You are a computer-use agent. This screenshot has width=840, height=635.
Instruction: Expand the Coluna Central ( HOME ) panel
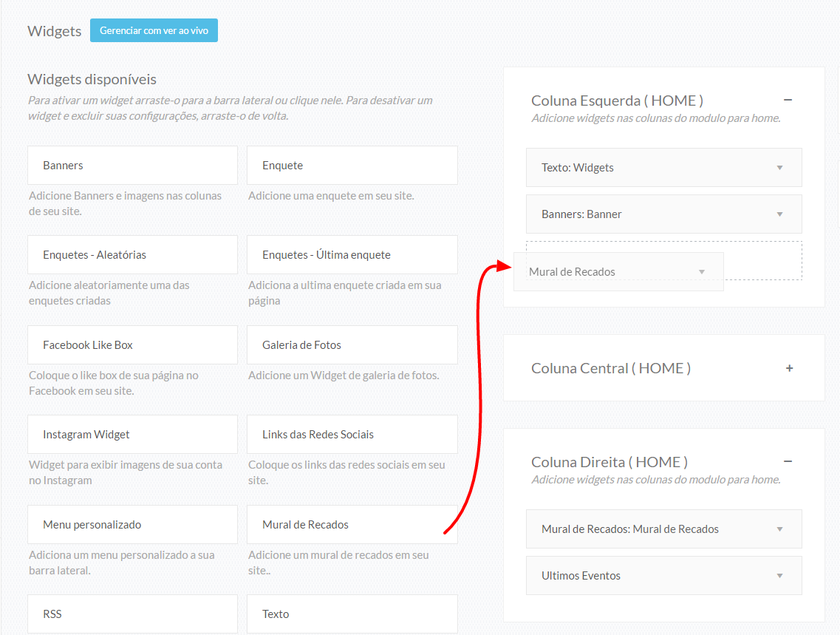(789, 368)
